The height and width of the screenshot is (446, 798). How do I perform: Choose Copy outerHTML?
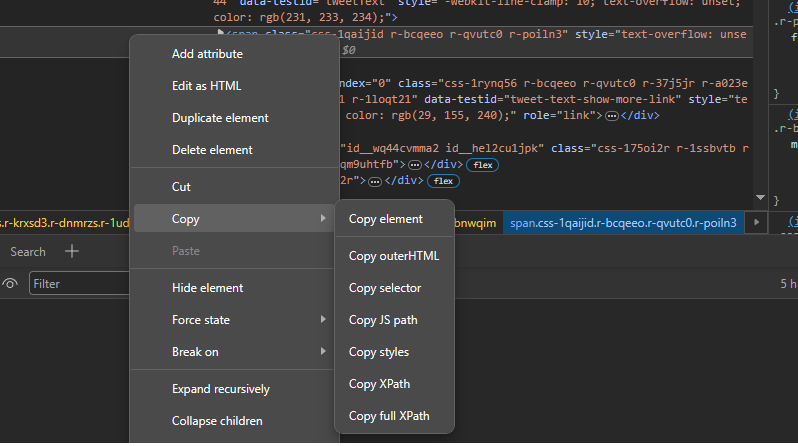click(x=394, y=256)
